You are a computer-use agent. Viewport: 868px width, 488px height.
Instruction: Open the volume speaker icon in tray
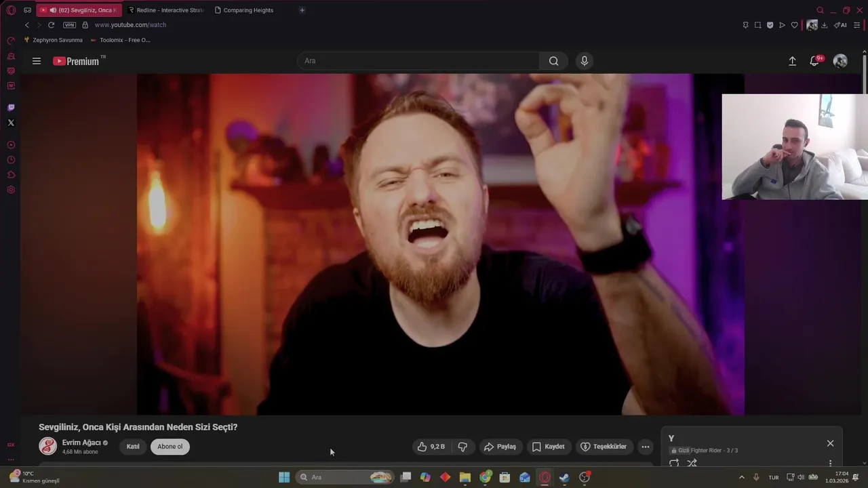pyautogui.click(x=801, y=477)
